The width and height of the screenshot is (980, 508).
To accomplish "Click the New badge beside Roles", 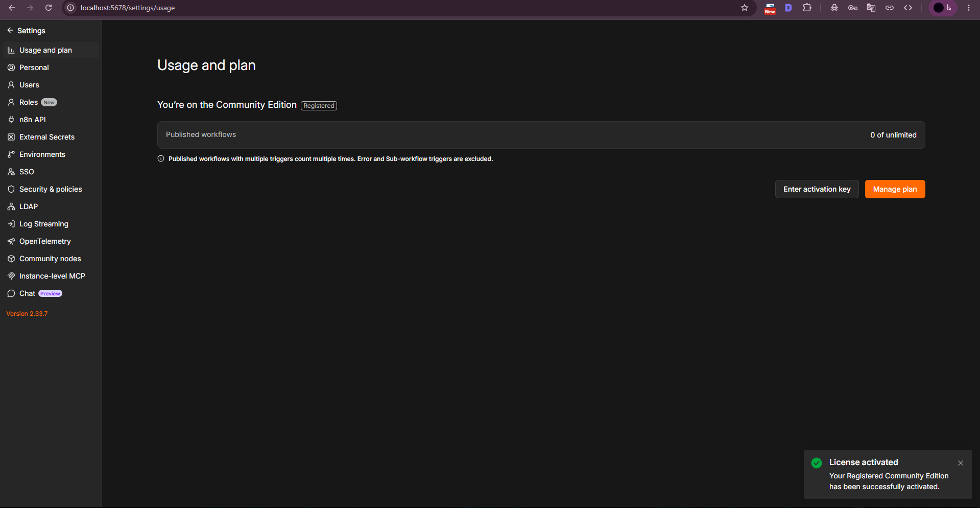I will point(49,102).
